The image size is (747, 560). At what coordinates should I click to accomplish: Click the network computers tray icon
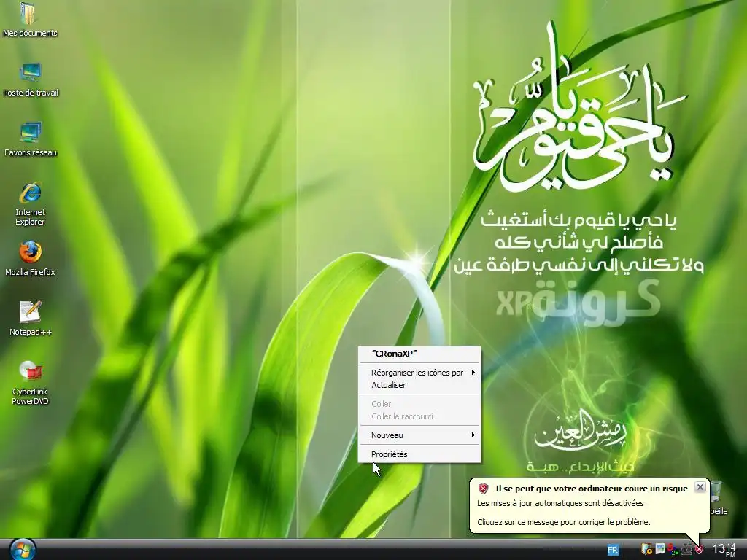[x=686, y=550]
